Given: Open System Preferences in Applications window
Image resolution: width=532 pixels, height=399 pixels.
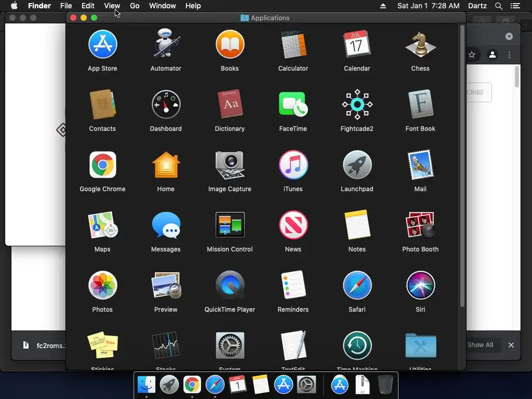Looking at the screenshot, I should tap(230, 345).
